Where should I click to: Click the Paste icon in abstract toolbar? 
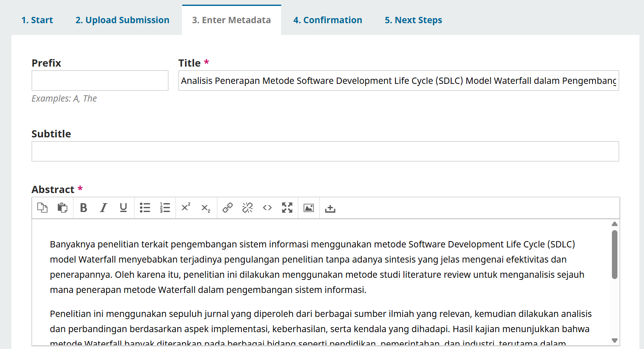(62, 208)
